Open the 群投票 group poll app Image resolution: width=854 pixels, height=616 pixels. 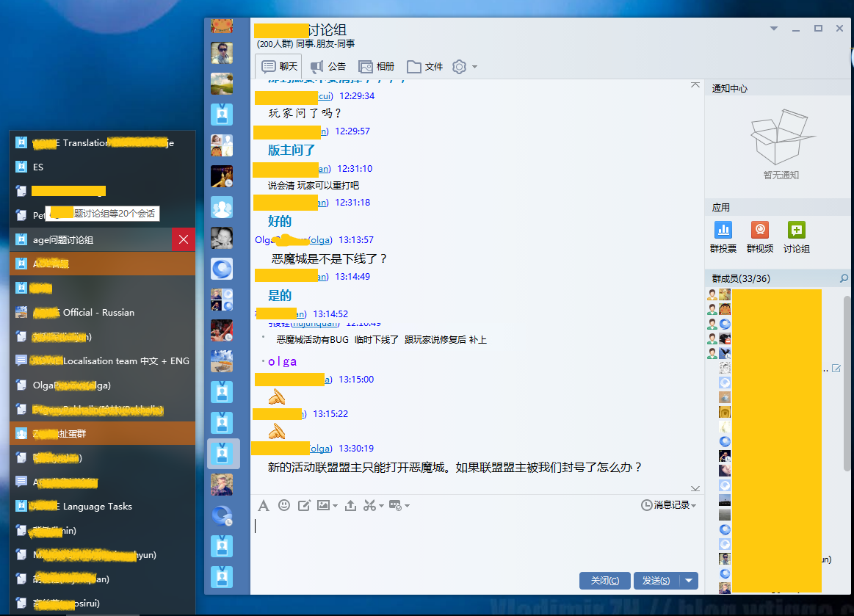(723, 237)
